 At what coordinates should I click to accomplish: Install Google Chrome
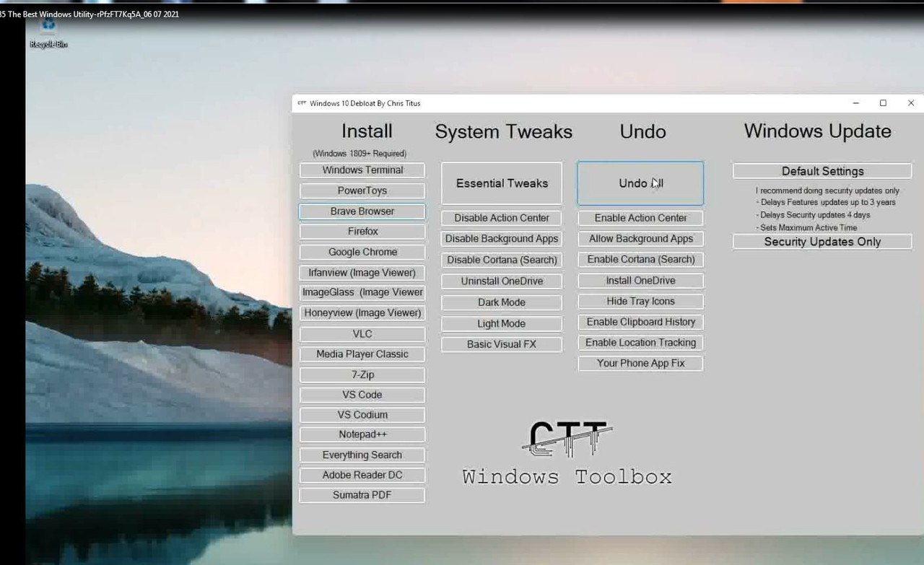pos(362,252)
